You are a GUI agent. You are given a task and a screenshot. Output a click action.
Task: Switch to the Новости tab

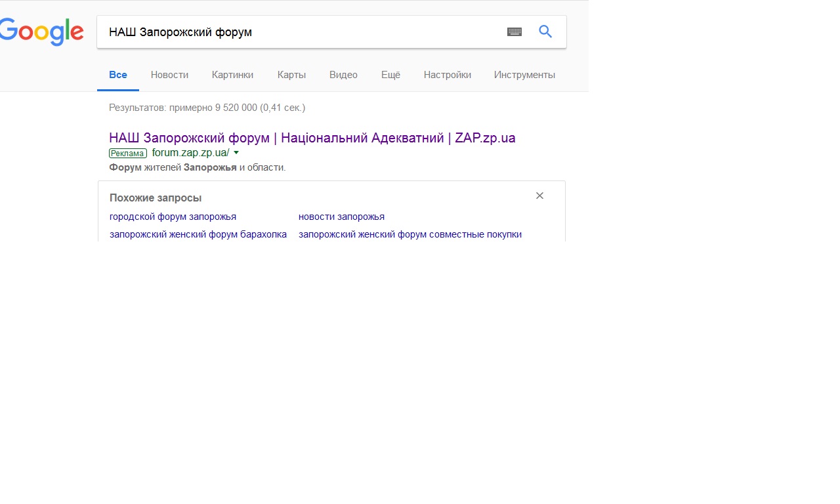[x=169, y=75]
